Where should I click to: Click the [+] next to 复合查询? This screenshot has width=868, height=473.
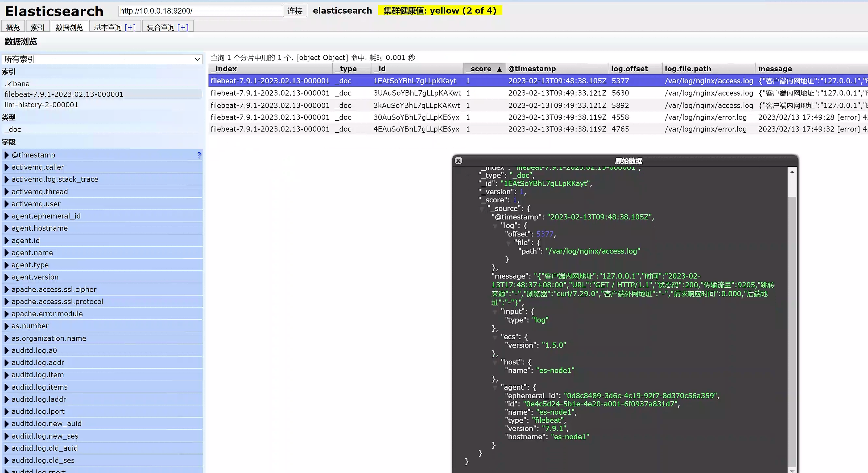point(183,27)
